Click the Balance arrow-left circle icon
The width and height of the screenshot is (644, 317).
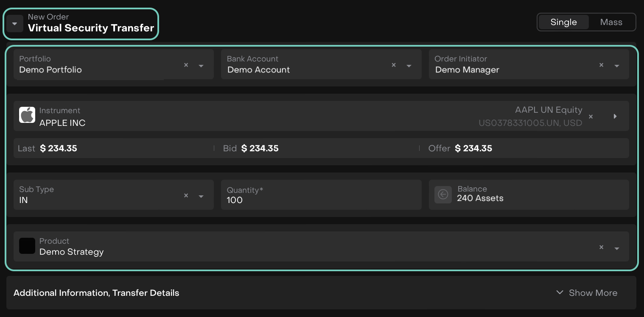pos(443,195)
